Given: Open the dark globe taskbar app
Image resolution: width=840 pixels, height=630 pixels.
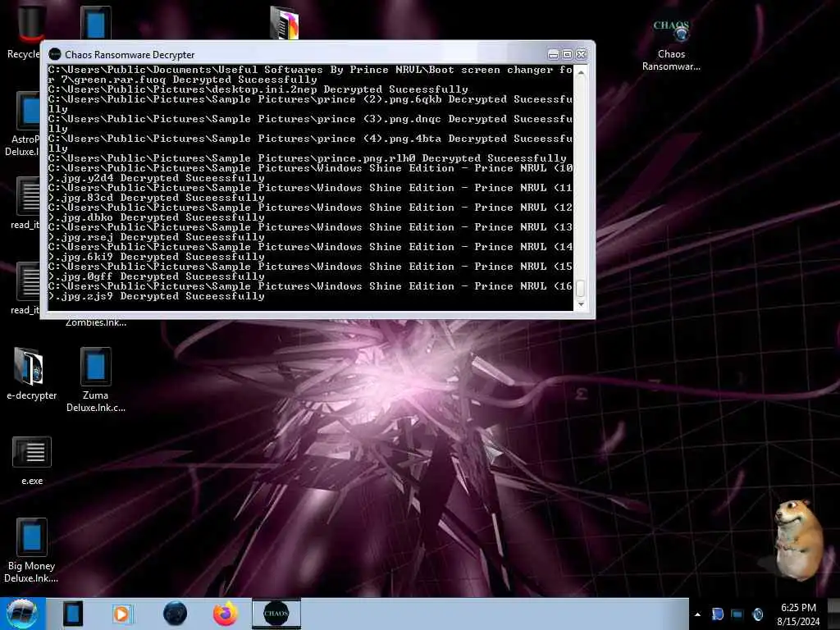Looking at the screenshot, I should pyautogui.click(x=176, y=614).
